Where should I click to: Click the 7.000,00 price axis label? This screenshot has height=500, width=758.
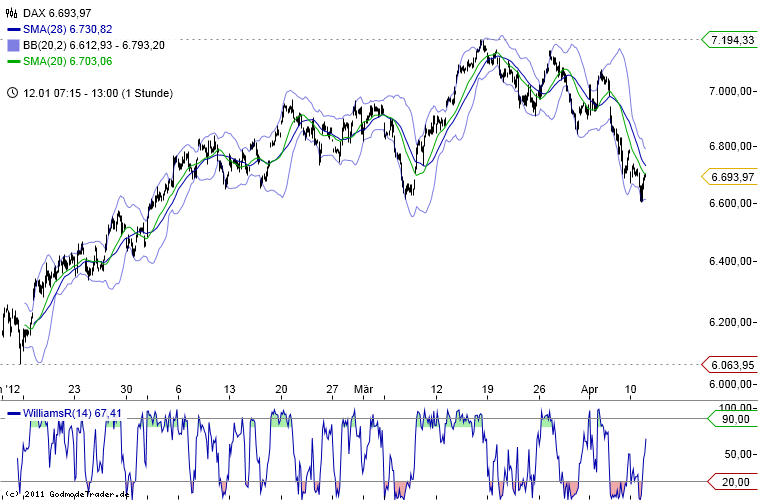click(x=730, y=91)
